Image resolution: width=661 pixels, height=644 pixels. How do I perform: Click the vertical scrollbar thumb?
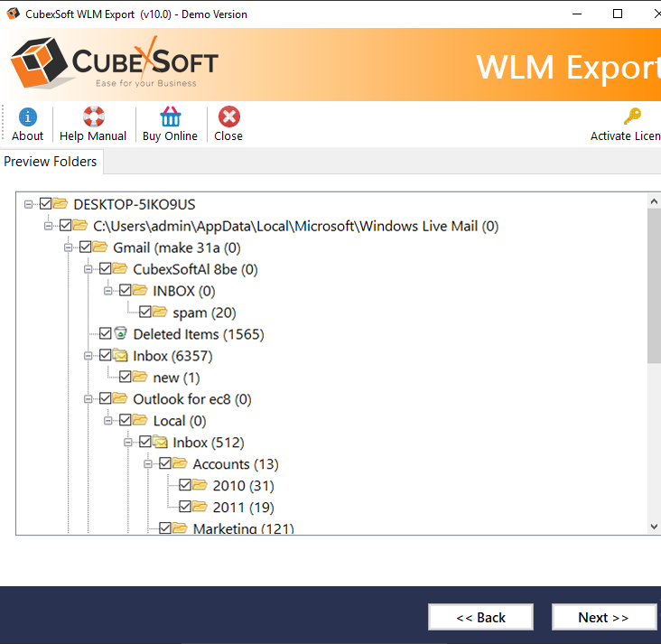(655, 285)
